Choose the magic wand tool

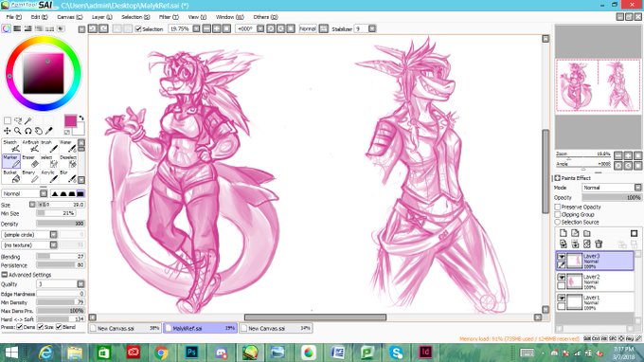(x=27, y=120)
